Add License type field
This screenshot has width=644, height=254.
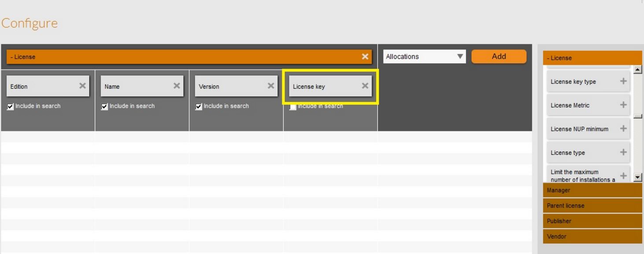coord(623,152)
